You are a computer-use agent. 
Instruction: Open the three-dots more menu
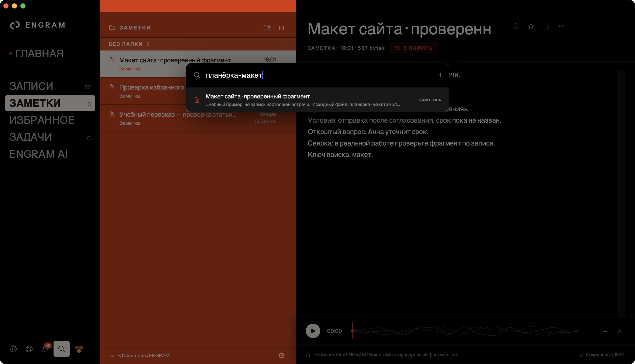[562, 26]
